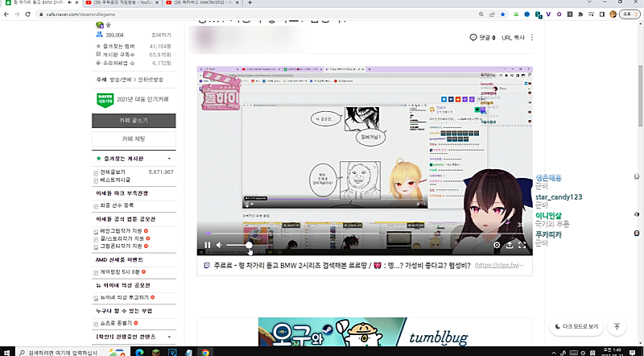
Task: Select the first 형 차가리 듣고 BMW tab
Action: (x=37, y=2)
